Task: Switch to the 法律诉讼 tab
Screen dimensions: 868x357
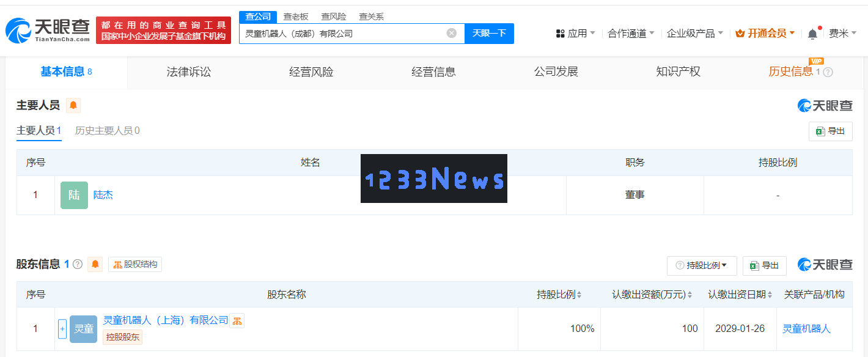Action: pyautogui.click(x=188, y=72)
